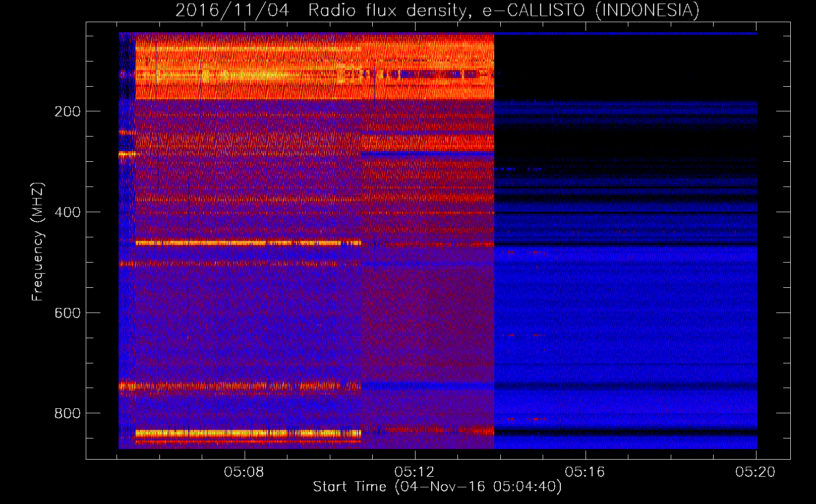Click the 200 frequency tick label

[x=68, y=111]
